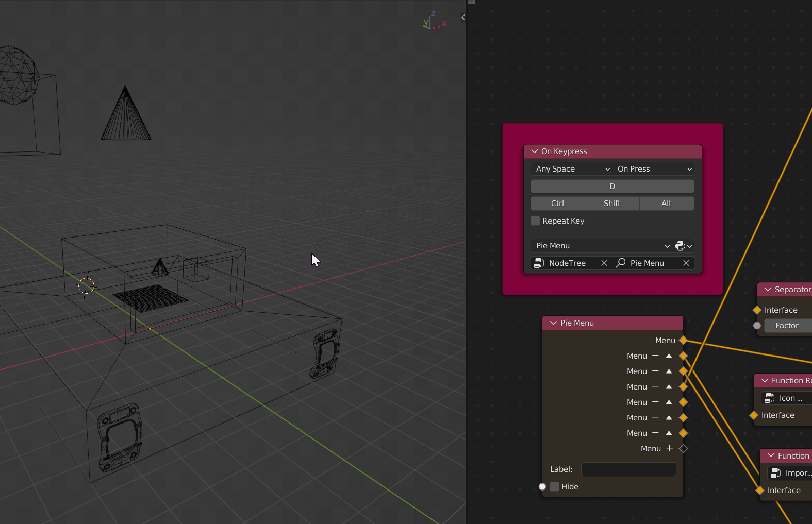
Task: Check the Hide checkbox in Pie Menu
Action: tap(555, 487)
